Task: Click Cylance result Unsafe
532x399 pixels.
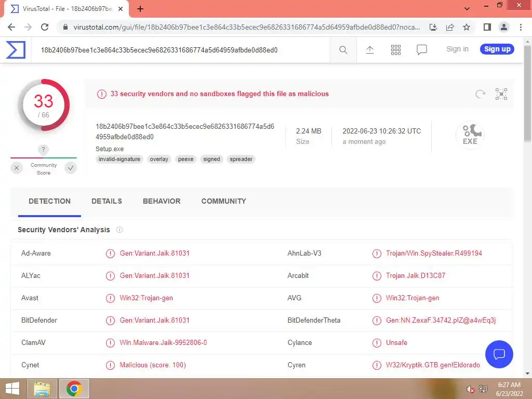Action: 396,343
